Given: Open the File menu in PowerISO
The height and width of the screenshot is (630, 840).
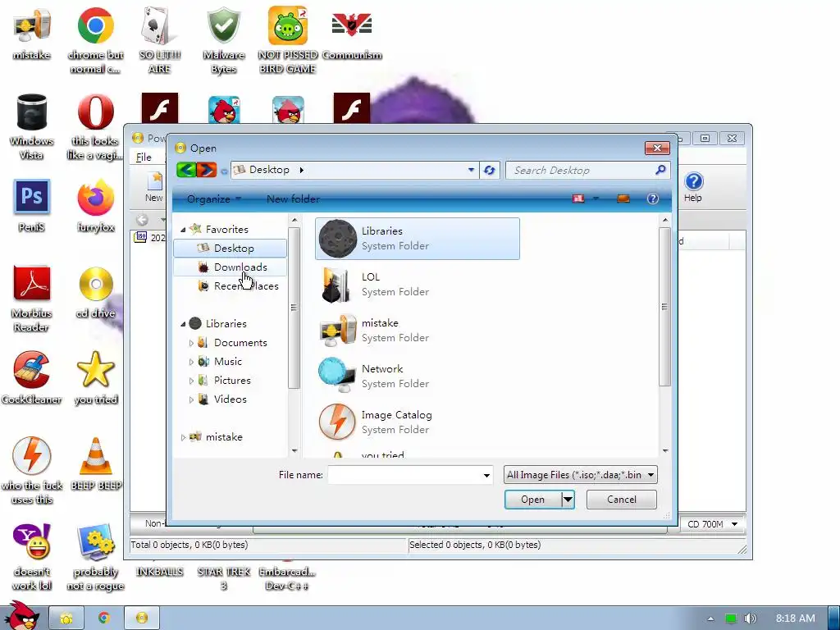Looking at the screenshot, I should tap(144, 157).
